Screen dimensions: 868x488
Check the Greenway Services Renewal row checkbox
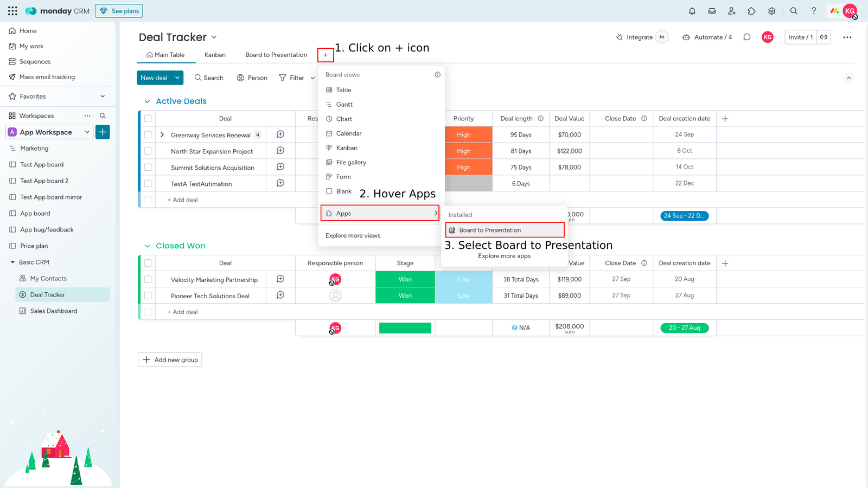pyautogui.click(x=148, y=134)
